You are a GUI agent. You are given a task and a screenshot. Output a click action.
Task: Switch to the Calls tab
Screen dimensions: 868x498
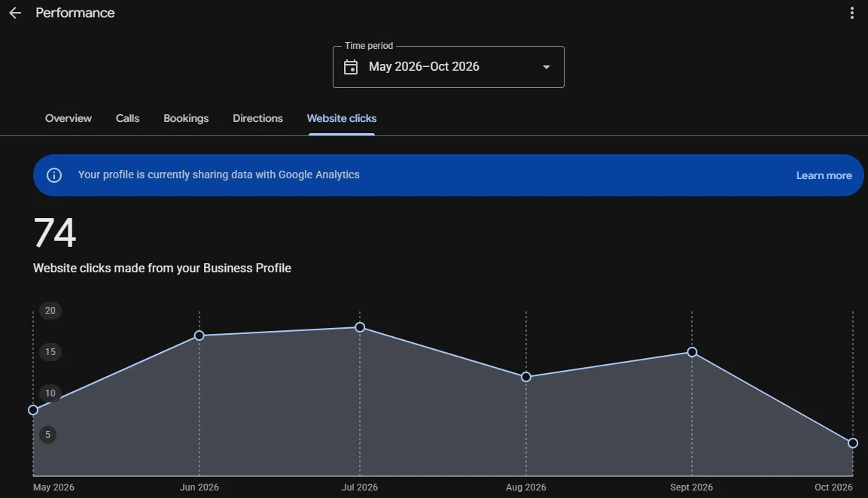point(127,118)
